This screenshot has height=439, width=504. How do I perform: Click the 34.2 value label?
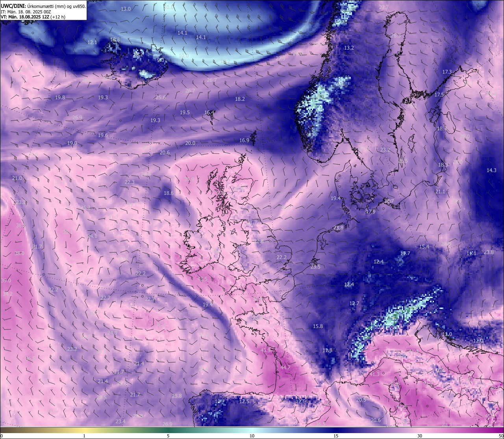[x=7, y=293]
